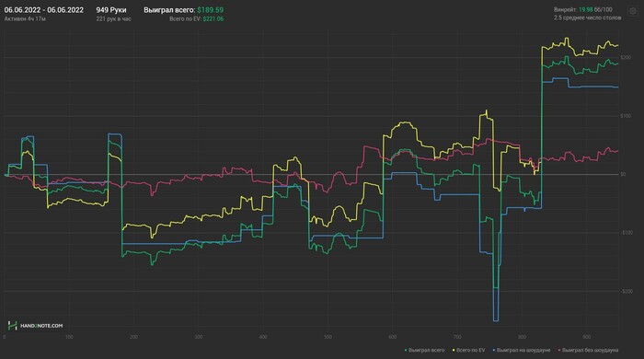
Task: Click the 'Активен 4ч 17м' active time
Action: point(25,19)
